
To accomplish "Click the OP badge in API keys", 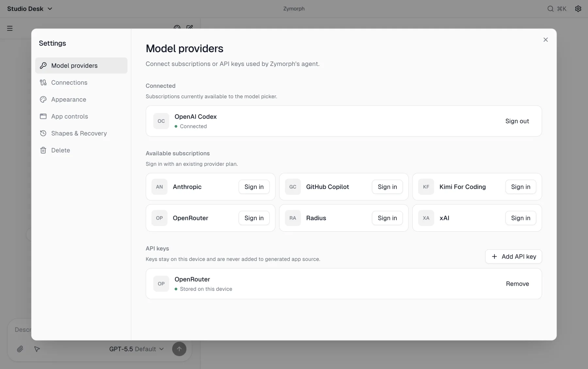I will 161,284.
